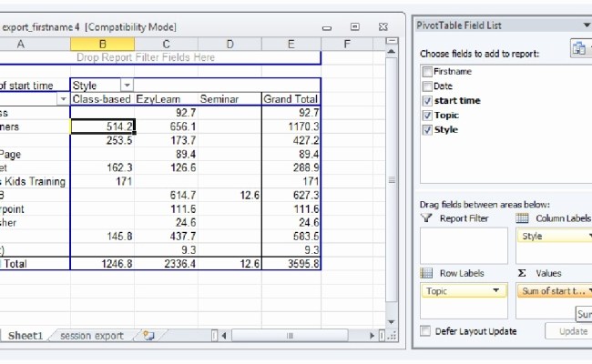Switch to the session export sheet tab
592x364 pixels.
(92, 335)
